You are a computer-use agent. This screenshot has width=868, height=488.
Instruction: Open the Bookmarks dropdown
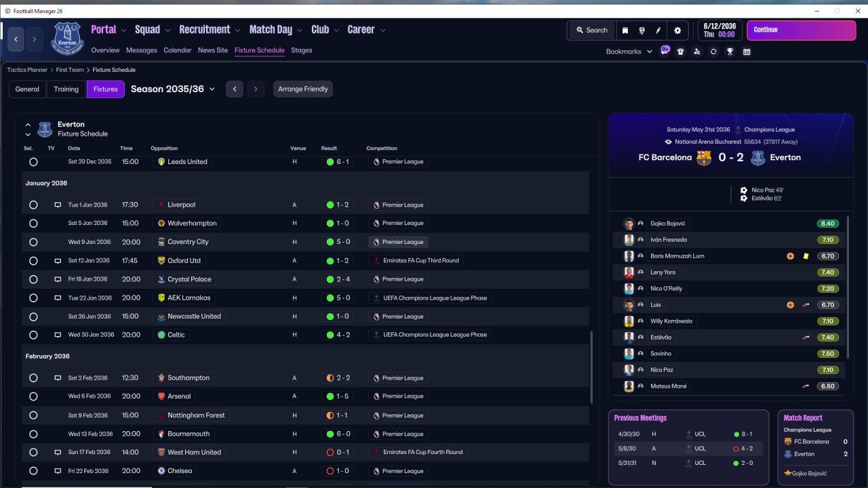point(629,52)
